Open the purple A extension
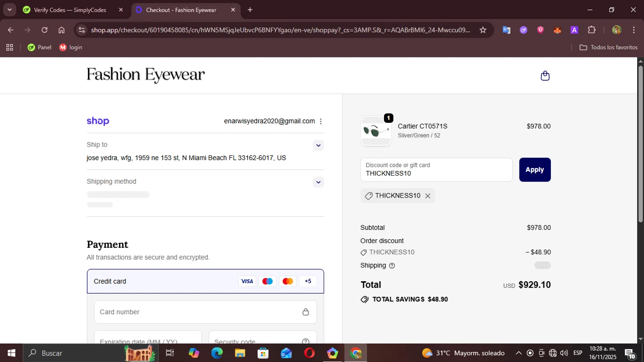The image size is (644, 362). [574, 30]
